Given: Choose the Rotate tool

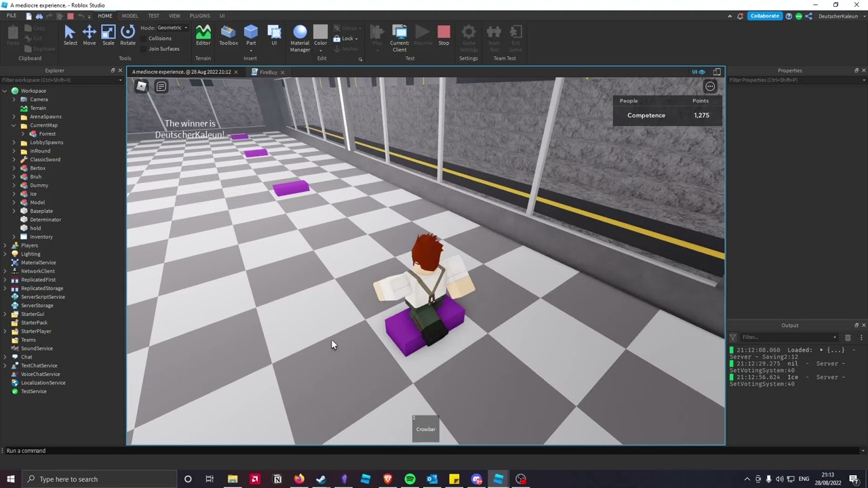Looking at the screenshot, I should tap(127, 35).
